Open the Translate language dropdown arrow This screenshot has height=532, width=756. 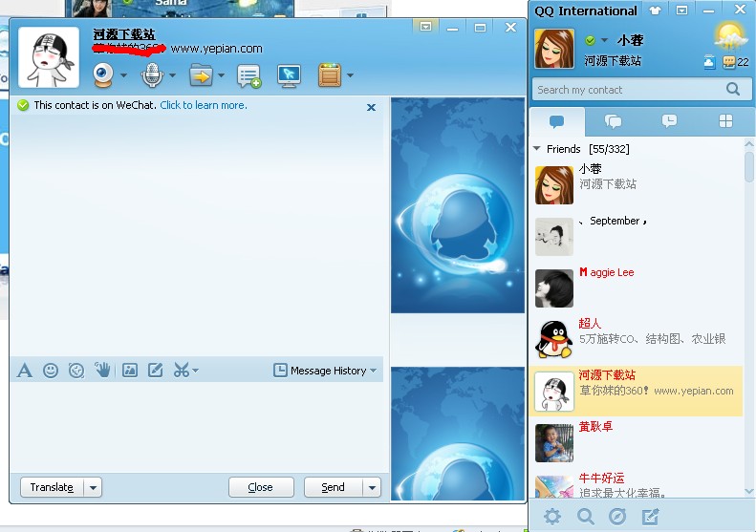[93, 487]
